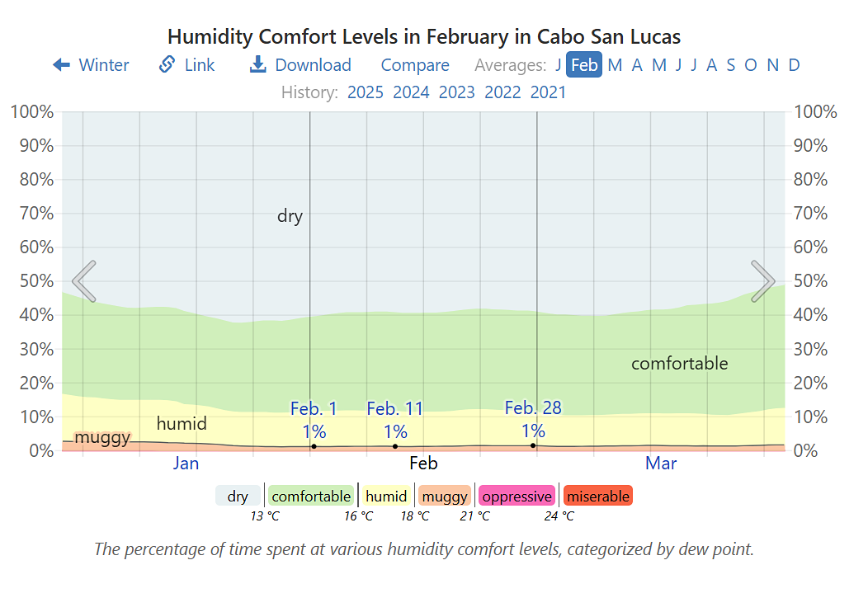Navigate back using the left chevron arrow
The height and width of the screenshot is (612, 868).
[x=83, y=281]
